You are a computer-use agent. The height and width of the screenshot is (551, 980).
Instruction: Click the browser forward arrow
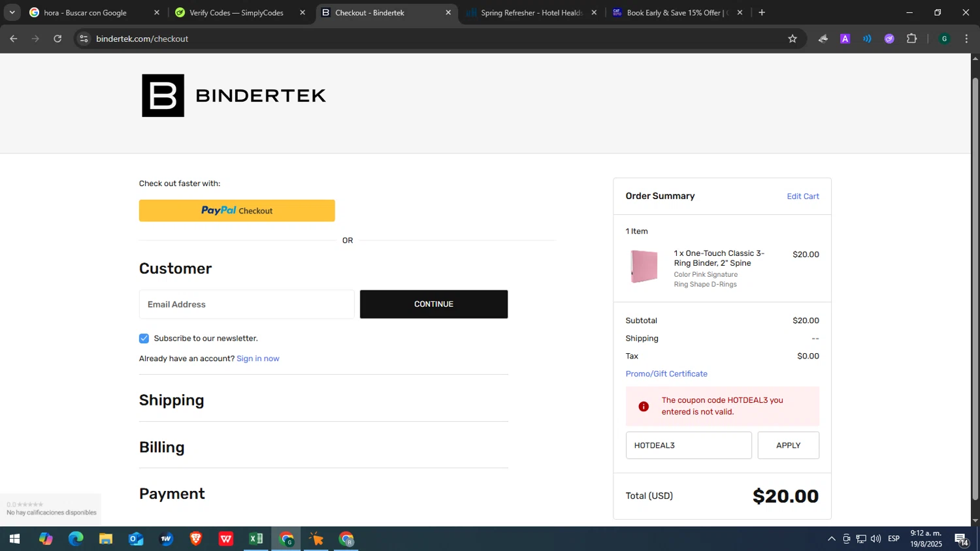35,39
